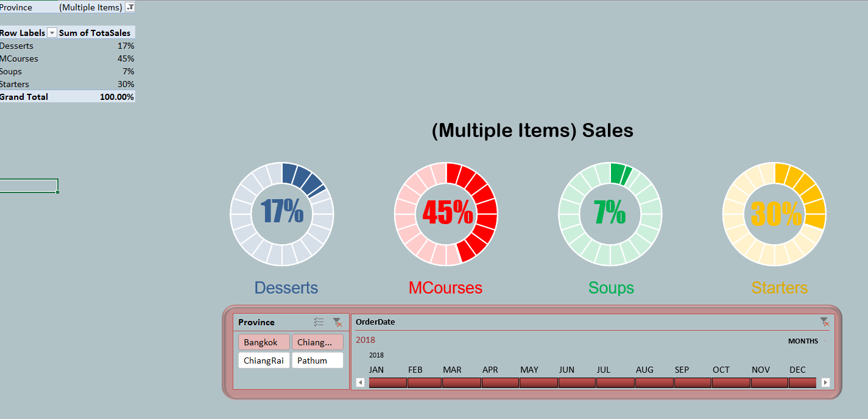Select the Grand Total label cell
This screenshot has width=868, height=419.
[x=29, y=97]
